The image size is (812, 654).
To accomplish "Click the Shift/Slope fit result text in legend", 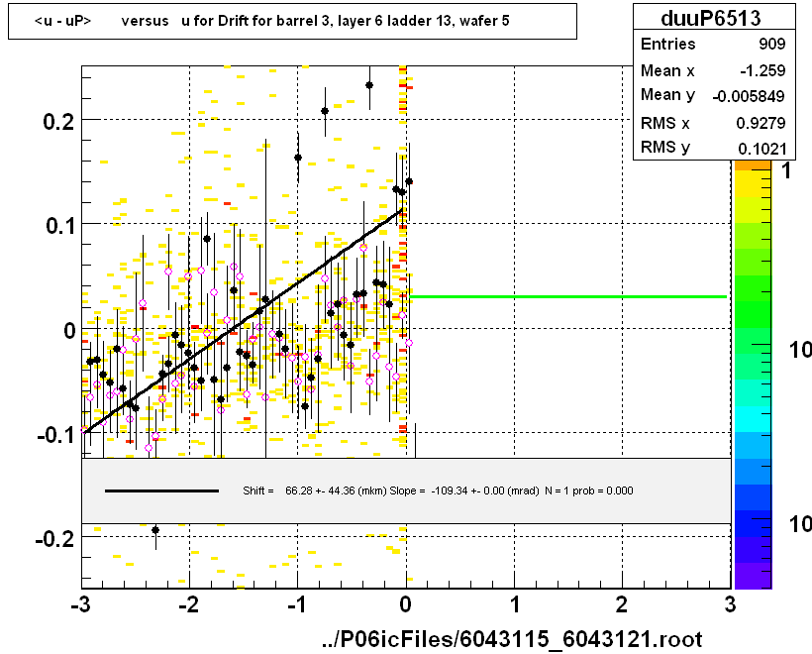I will (x=438, y=490).
